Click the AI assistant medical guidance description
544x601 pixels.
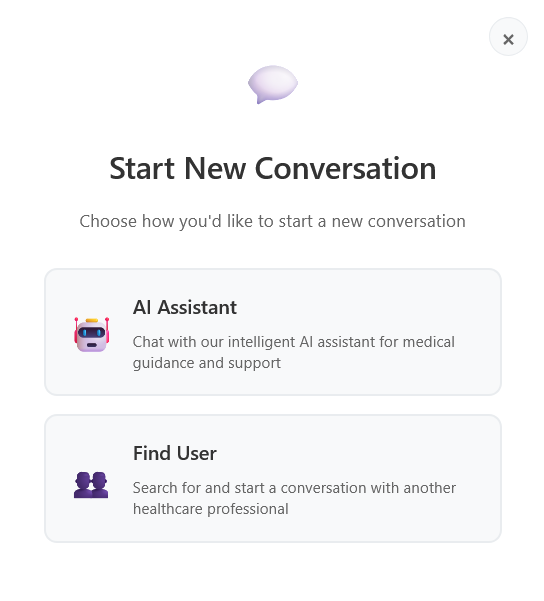pyautogui.click(x=294, y=353)
